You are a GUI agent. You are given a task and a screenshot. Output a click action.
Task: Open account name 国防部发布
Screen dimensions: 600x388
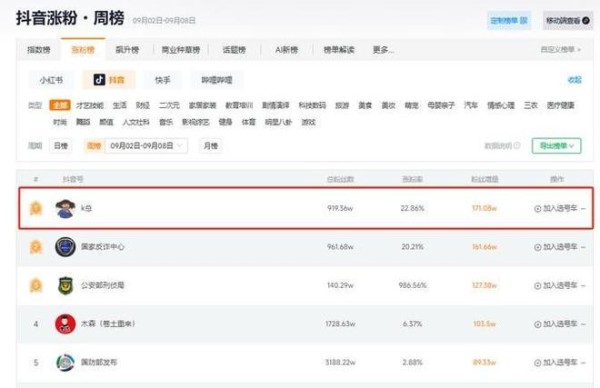point(99,362)
